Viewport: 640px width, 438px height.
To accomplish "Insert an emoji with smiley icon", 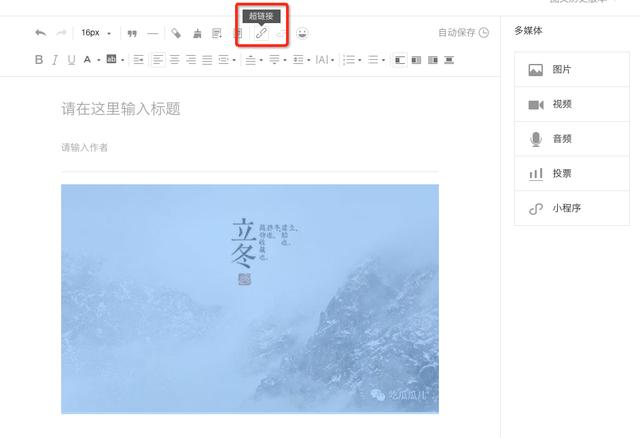I will [303, 33].
